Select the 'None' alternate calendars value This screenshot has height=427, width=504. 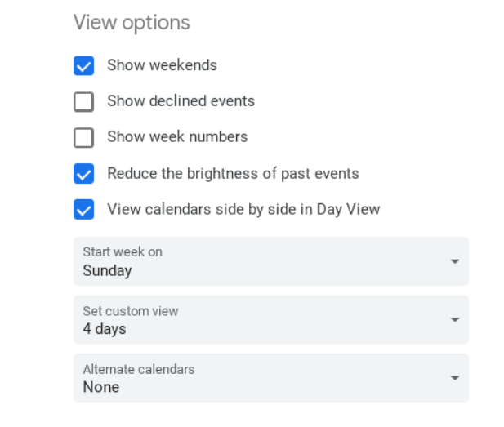[101, 388]
